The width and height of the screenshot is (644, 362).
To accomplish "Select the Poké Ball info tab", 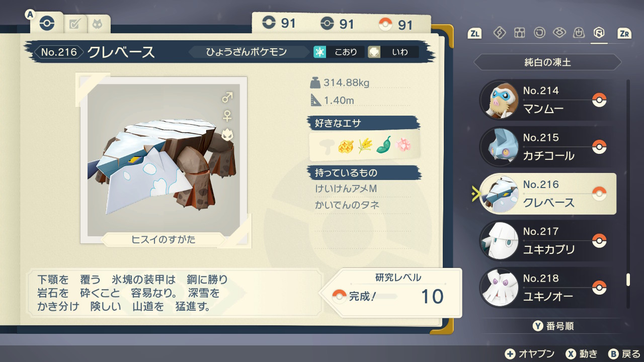I will [x=46, y=24].
